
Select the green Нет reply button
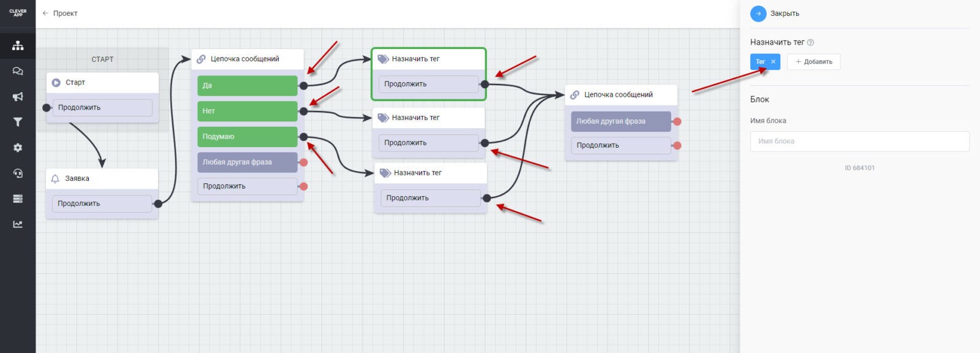247,111
